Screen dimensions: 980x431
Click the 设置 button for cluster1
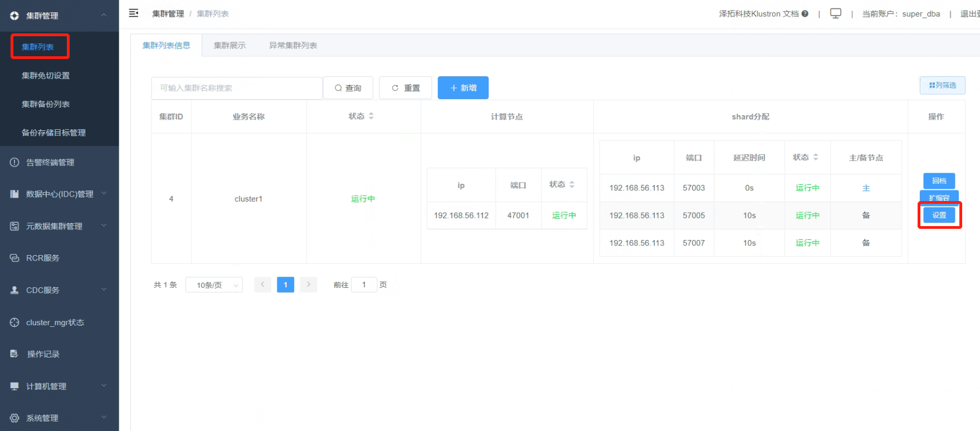click(x=939, y=215)
